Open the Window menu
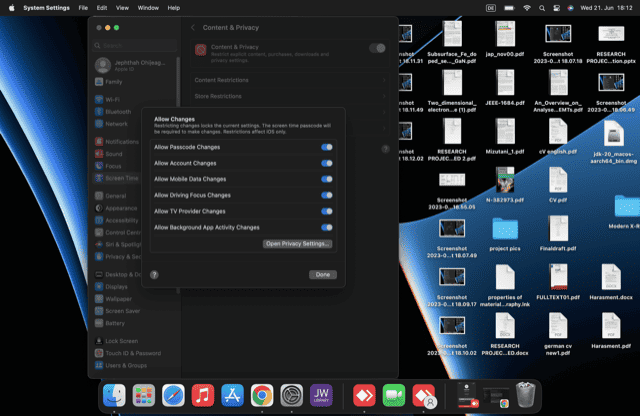The height and width of the screenshot is (416, 640). point(148,8)
